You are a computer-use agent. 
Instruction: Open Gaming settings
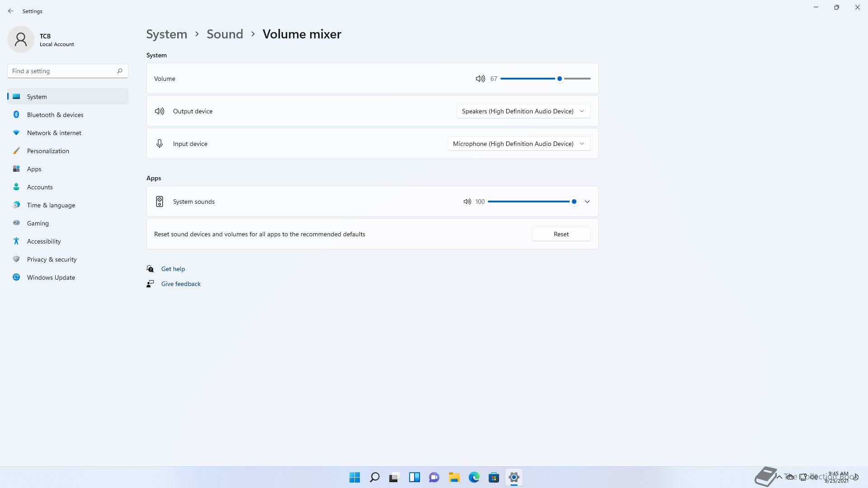coord(68,223)
